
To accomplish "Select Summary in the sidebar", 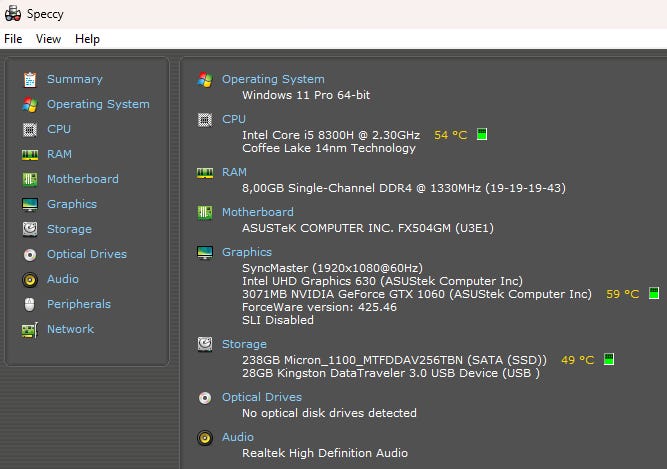I will (x=75, y=79).
